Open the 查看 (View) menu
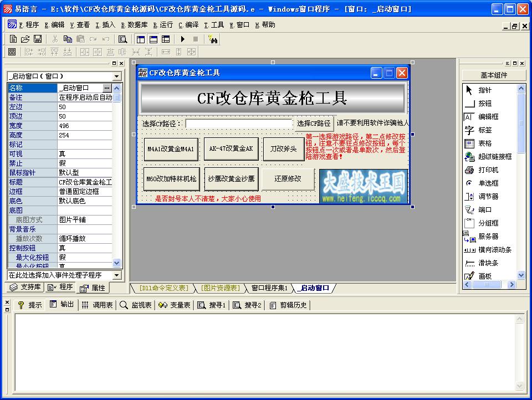This screenshot has width=532, height=400. [x=80, y=25]
